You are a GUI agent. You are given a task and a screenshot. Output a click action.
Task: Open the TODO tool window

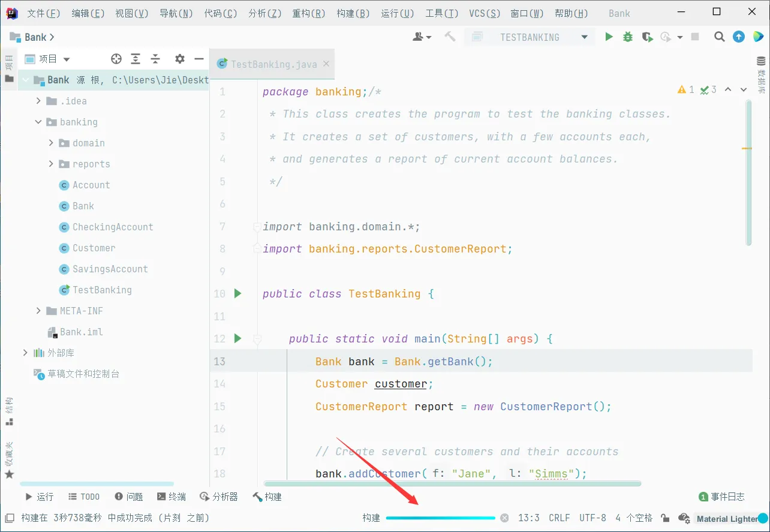click(x=84, y=497)
